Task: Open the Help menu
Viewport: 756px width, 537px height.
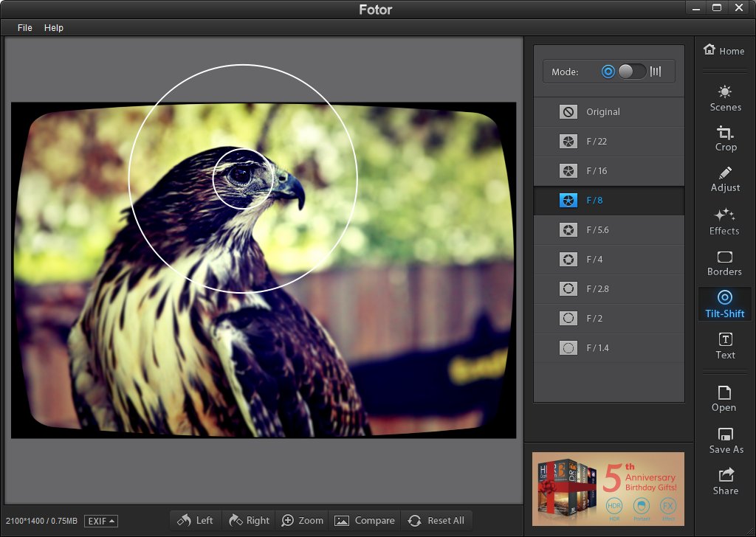Action: [x=54, y=27]
